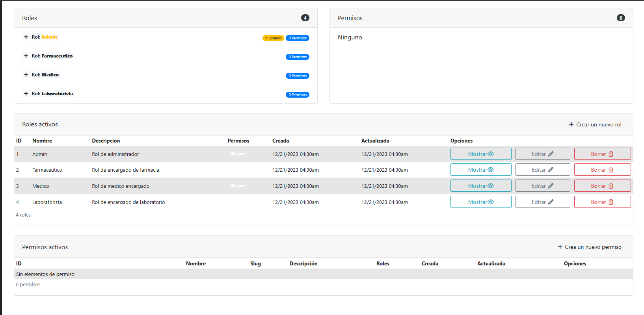The height and width of the screenshot is (315, 644).
Task: Click pencil icon in Laboratorista Editar button
Action: click(551, 202)
